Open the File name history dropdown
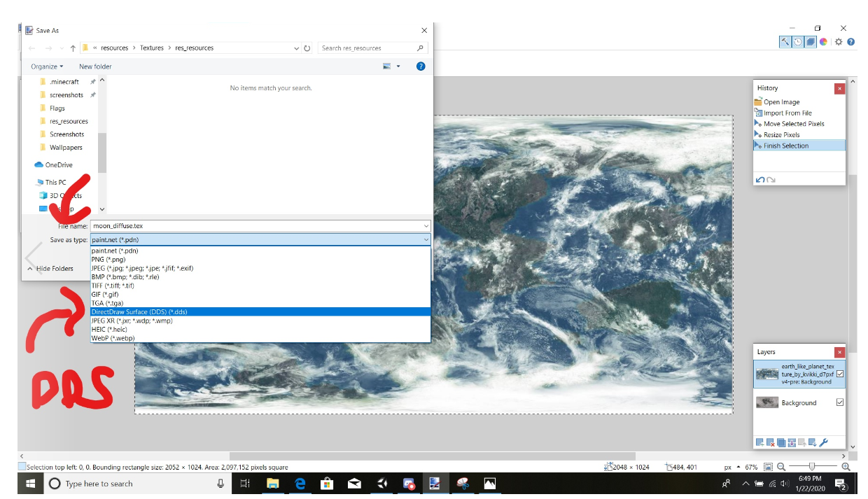Screen dimensions: 868x499 (426, 226)
